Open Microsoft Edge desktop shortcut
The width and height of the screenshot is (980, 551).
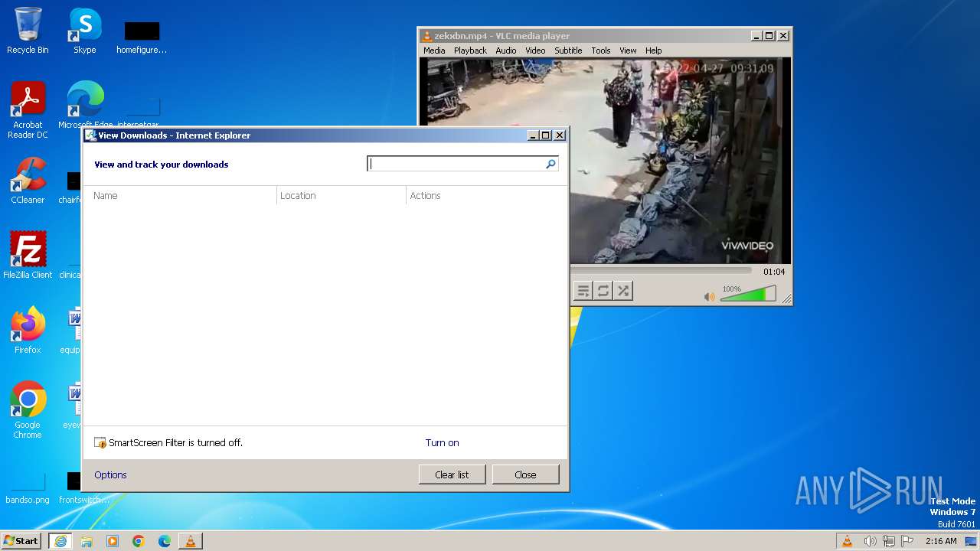coord(85,105)
